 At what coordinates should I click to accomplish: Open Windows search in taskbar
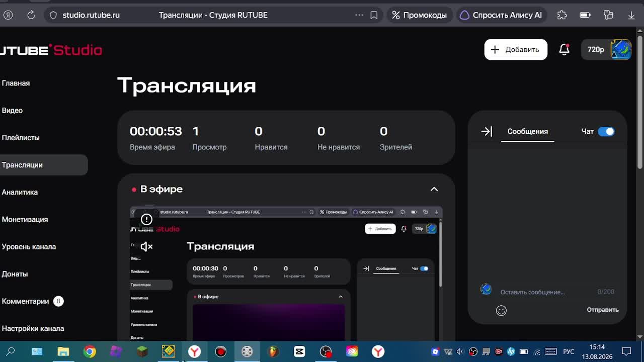point(11,351)
